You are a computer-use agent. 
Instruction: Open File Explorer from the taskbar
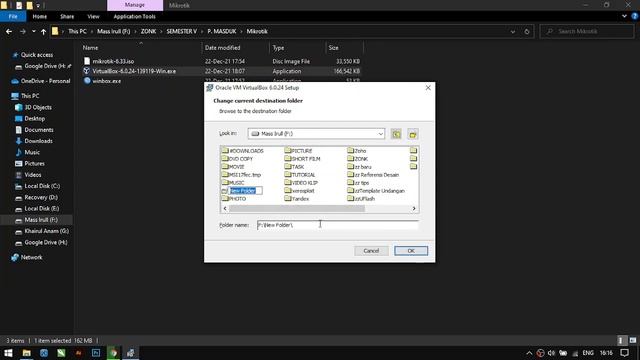tap(27, 353)
